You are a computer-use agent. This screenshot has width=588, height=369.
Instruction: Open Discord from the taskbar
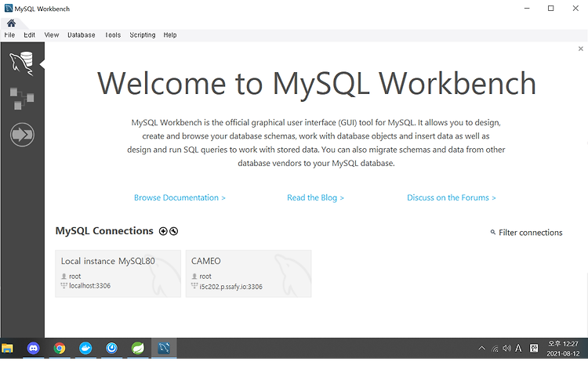[x=34, y=349]
